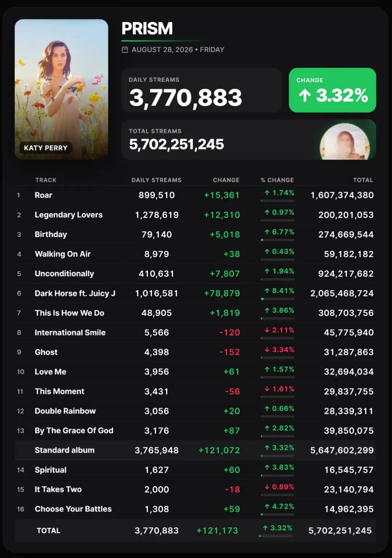Click the up arrow beside 3.86%
This screenshot has width=392, height=558.
click(x=267, y=310)
